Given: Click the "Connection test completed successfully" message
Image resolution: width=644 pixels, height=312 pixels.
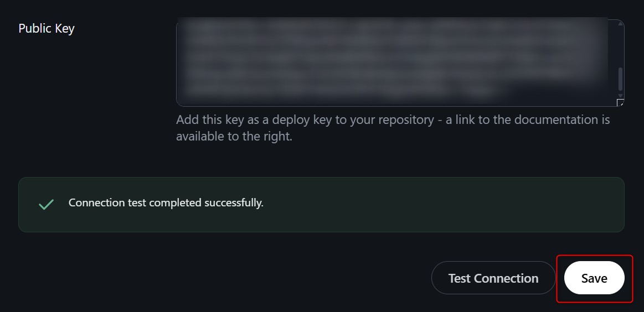Looking at the screenshot, I should coord(166,203).
